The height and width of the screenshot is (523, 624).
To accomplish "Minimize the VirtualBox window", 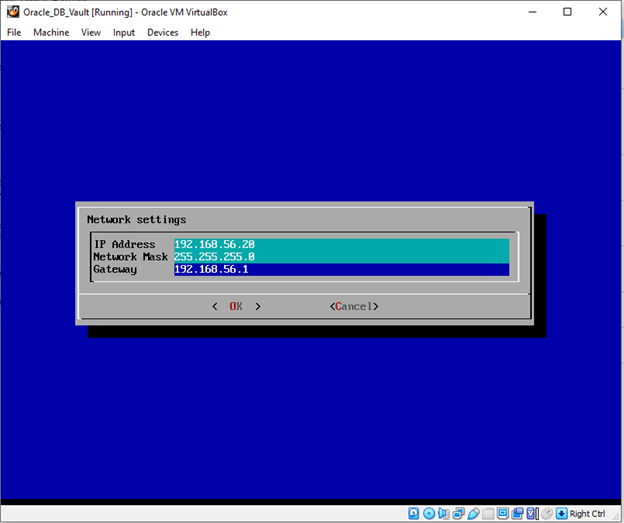I will pyautogui.click(x=532, y=12).
